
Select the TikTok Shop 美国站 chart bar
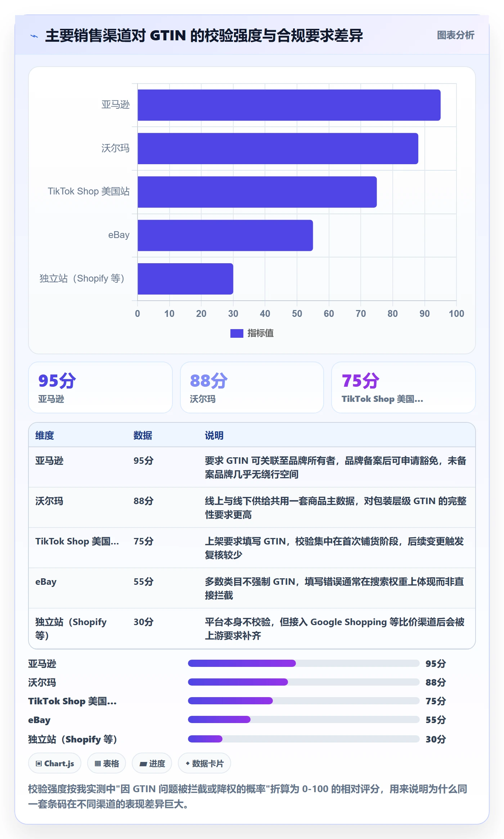(257, 192)
